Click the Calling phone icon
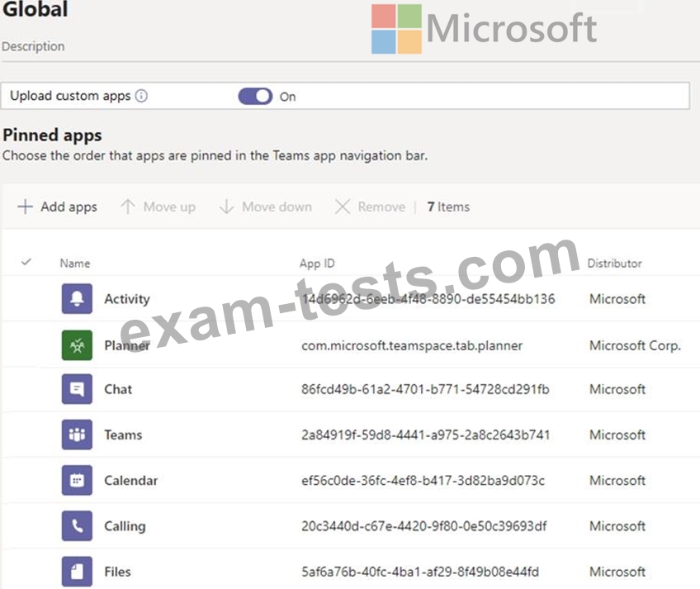Image resolution: width=700 pixels, height=589 pixels. pos(77,525)
